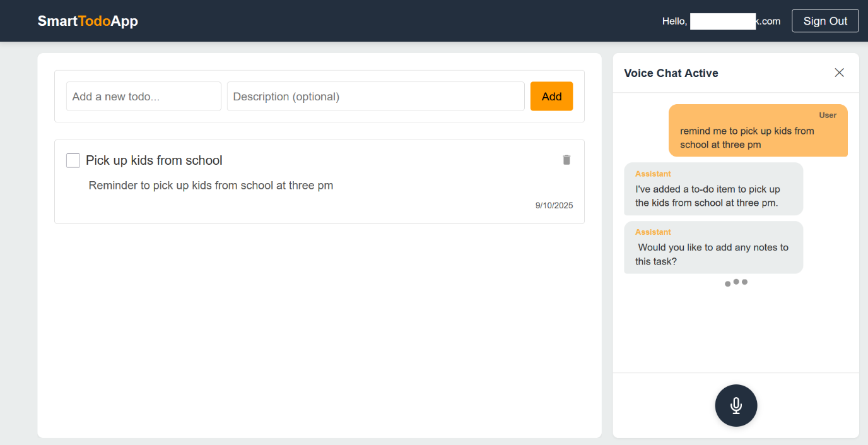Screen dimensions: 868x445
Task: Click the Voice Chat Active heading
Action: pos(671,73)
